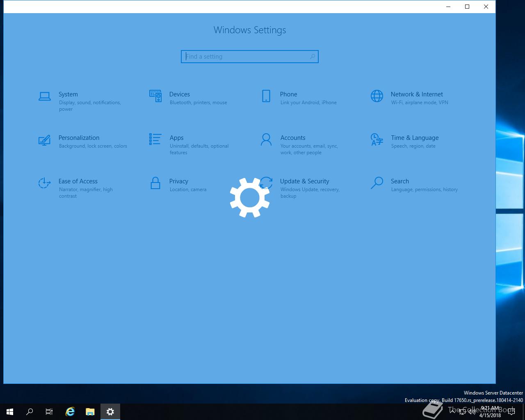Go to Personalization label
Image resolution: width=525 pixels, height=420 pixels.
tap(79, 138)
